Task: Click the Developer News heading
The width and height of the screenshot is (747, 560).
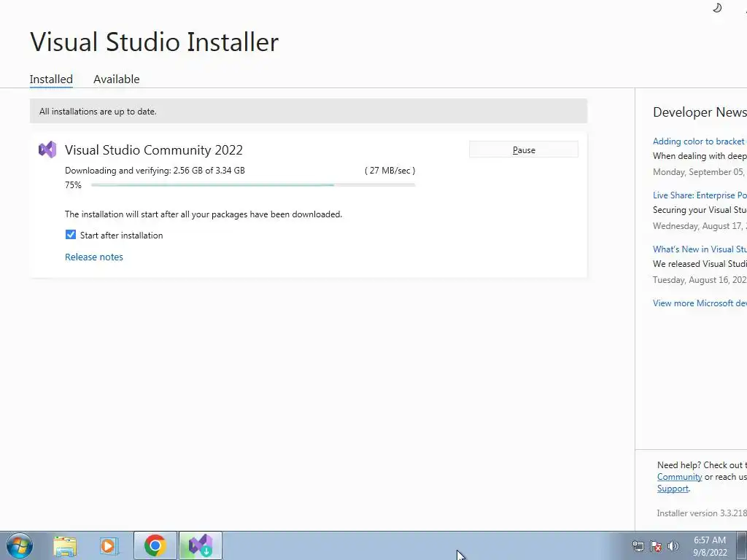Action: coord(700,112)
